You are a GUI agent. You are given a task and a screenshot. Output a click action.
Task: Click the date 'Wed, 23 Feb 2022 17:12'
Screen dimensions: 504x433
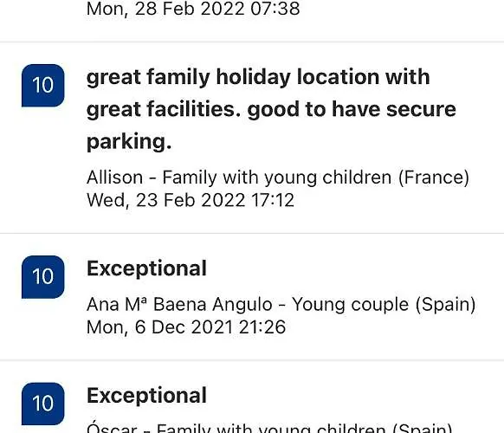pyautogui.click(x=191, y=200)
